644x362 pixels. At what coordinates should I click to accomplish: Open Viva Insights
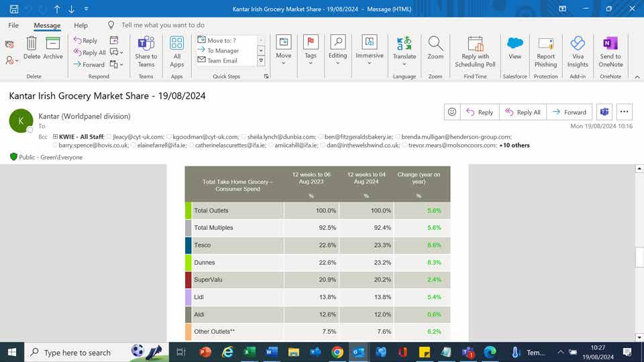click(x=578, y=52)
